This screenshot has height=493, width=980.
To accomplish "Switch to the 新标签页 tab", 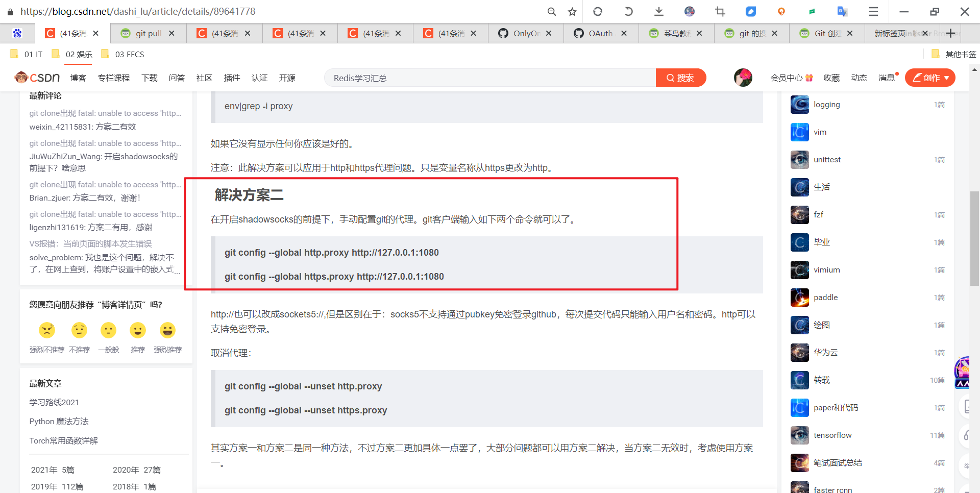I will click(901, 33).
